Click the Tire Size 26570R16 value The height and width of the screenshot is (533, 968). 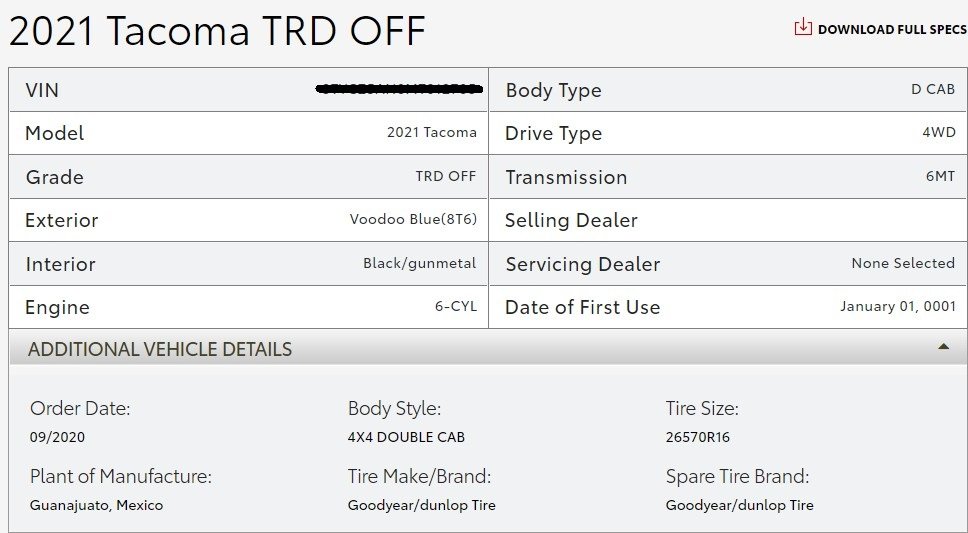point(698,437)
